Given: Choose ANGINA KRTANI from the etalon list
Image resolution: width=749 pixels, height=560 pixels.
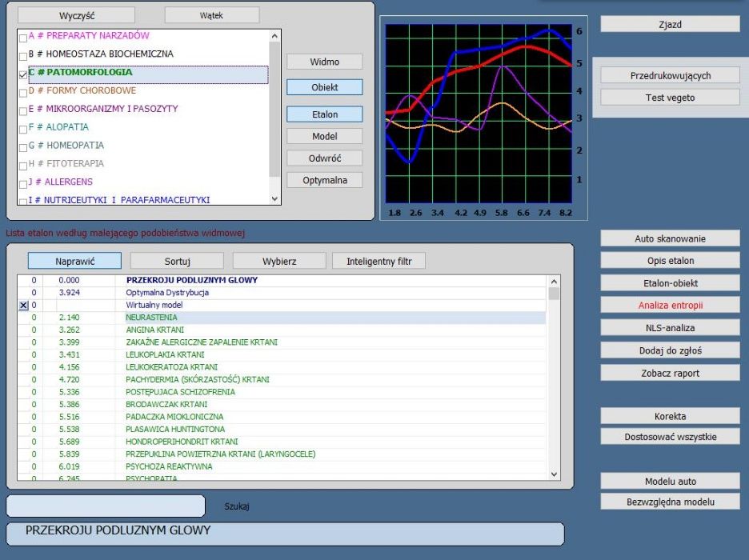Looking at the screenshot, I should [x=155, y=330].
